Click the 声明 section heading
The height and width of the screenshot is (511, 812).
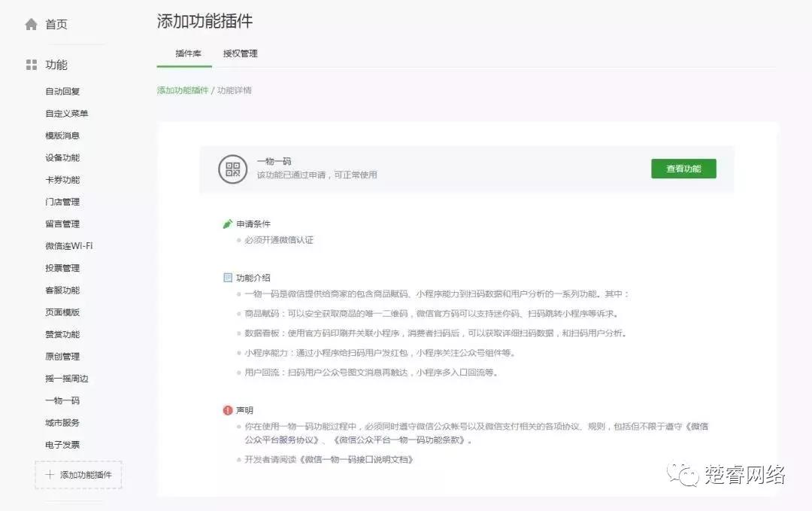click(244, 410)
